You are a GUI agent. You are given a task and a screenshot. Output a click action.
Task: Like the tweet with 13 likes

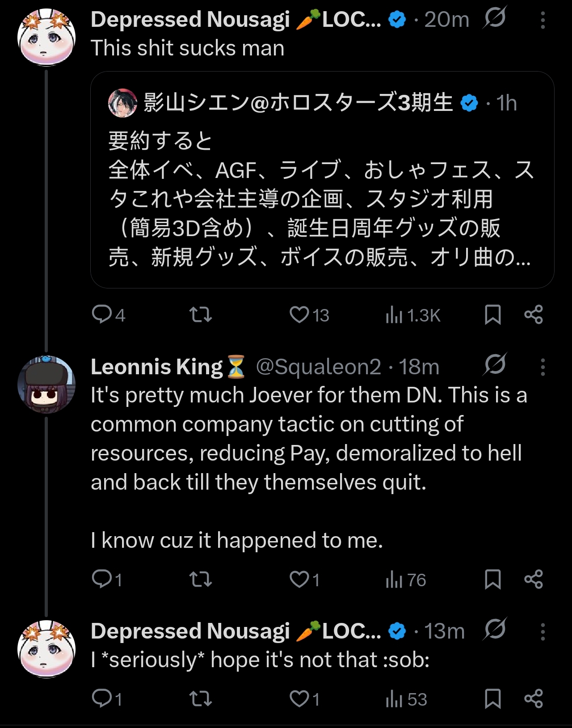(299, 314)
